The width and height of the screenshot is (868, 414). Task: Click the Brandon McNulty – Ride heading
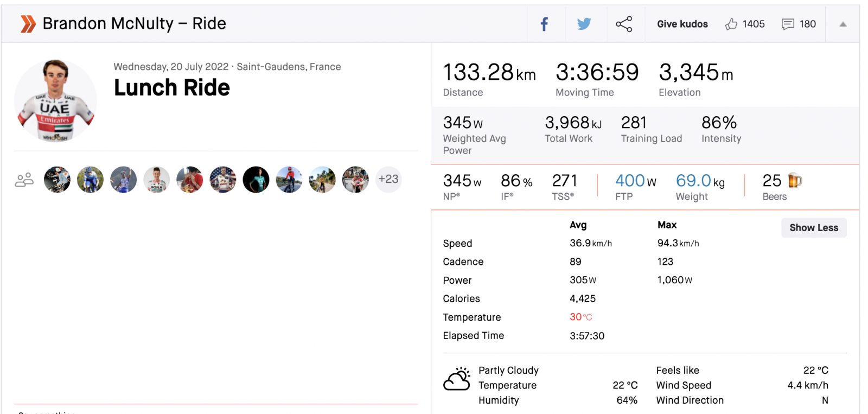[x=134, y=24]
